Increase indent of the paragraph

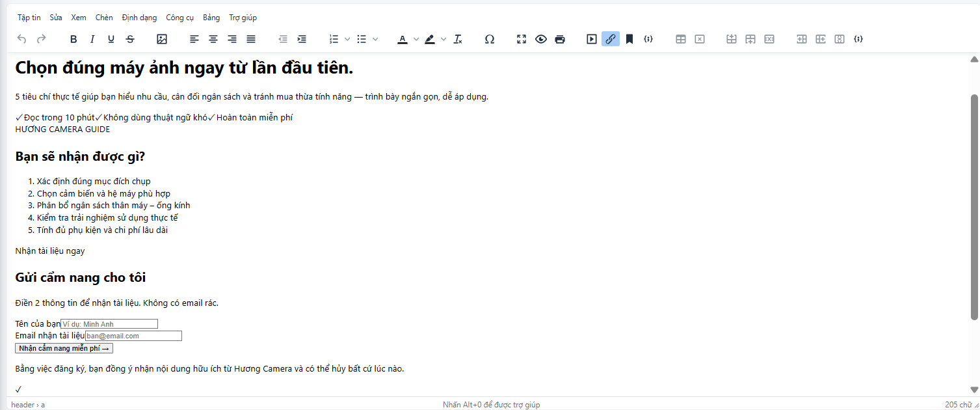(x=302, y=39)
